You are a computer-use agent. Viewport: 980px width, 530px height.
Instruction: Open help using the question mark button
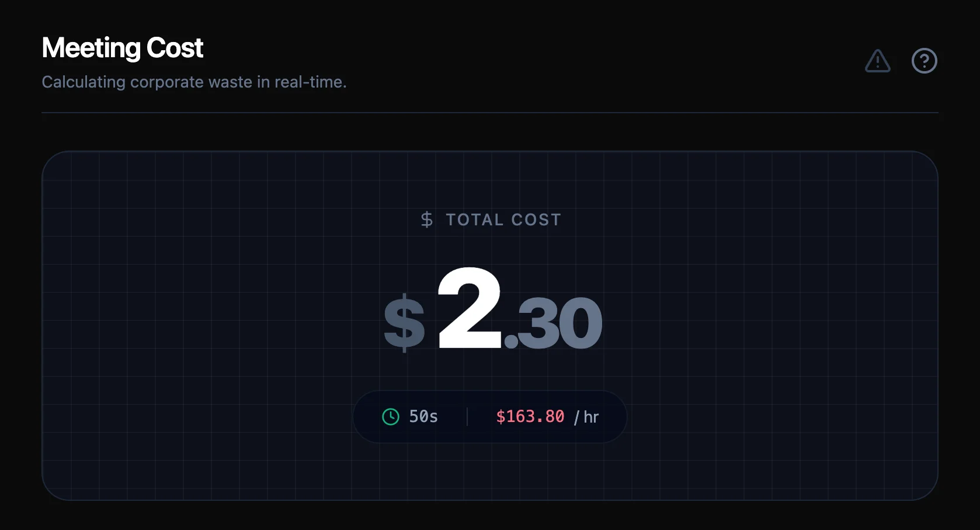925,61
